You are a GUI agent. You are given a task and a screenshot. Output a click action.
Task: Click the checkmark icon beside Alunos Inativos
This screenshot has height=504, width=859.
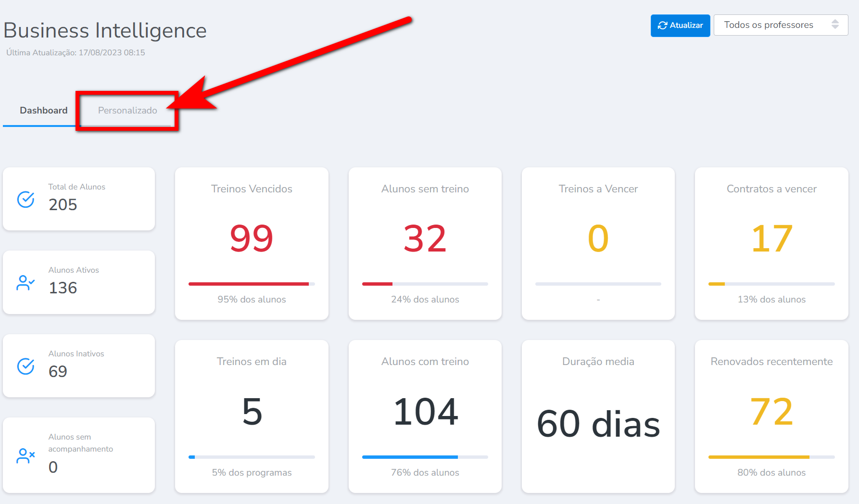[26, 366]
